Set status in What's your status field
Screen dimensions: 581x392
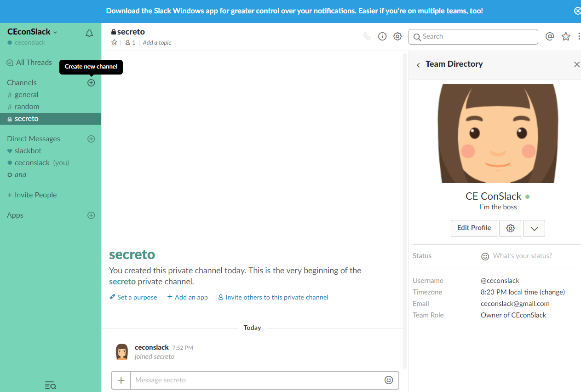[x=523, y=256]
